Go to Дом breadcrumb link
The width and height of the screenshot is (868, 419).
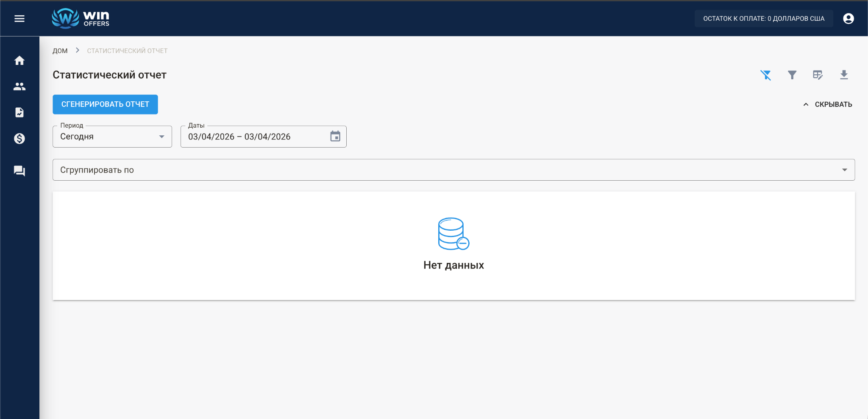60,51
